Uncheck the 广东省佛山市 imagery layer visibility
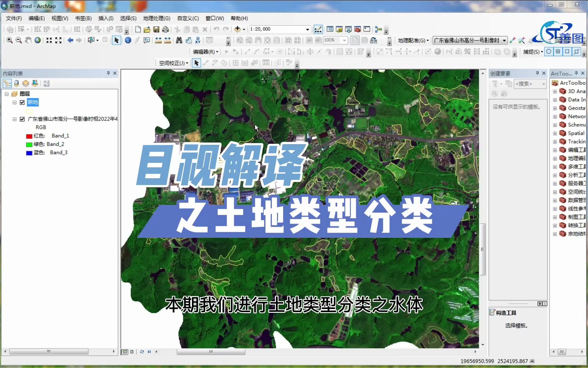The height and width of the screenshot is (368, 588). (x=22, y=119)
